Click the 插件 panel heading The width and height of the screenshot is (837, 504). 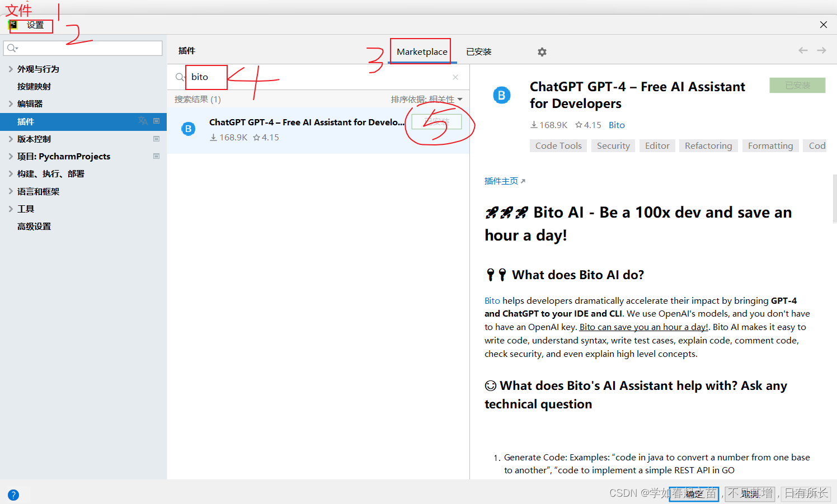[x=187, y=50]
